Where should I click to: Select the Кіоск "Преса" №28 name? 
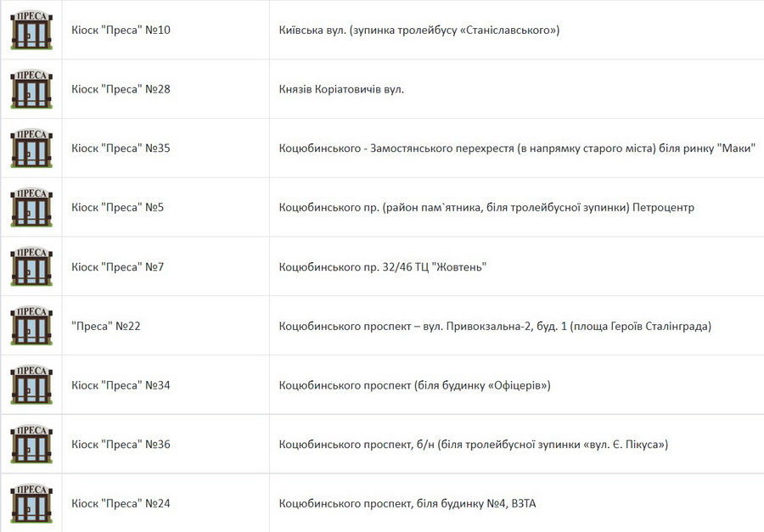click(121, 89)
